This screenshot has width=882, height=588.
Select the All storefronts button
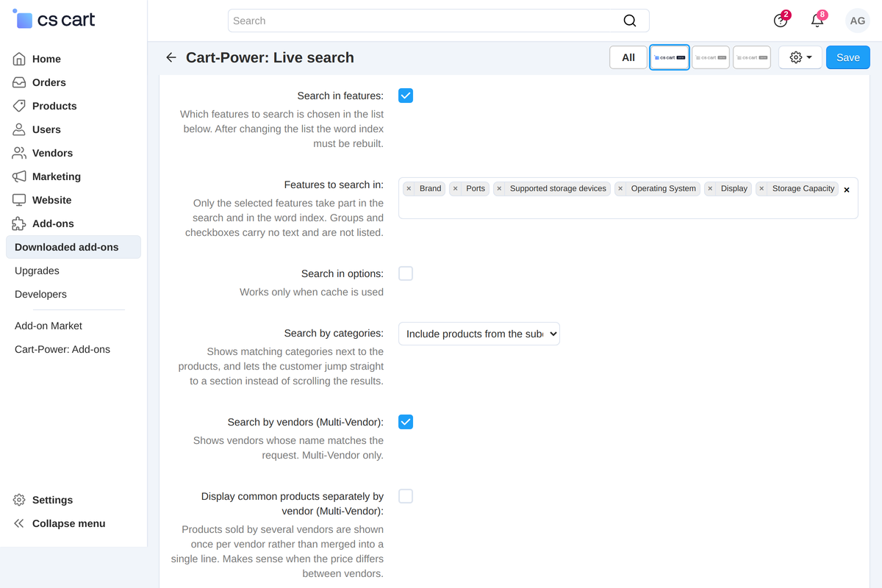[x=628, y=57]
